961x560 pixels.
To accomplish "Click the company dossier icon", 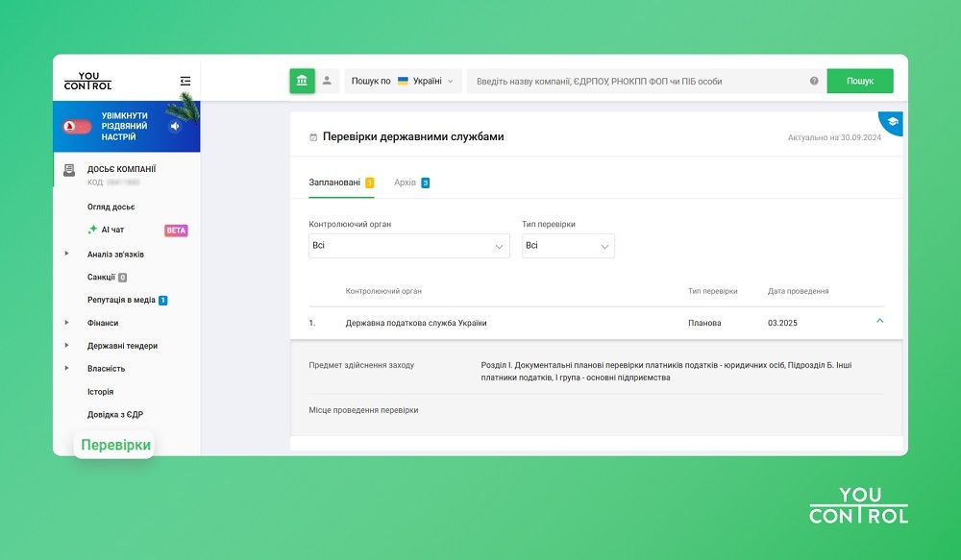I will pyautogui.click(x=69, y=170).
